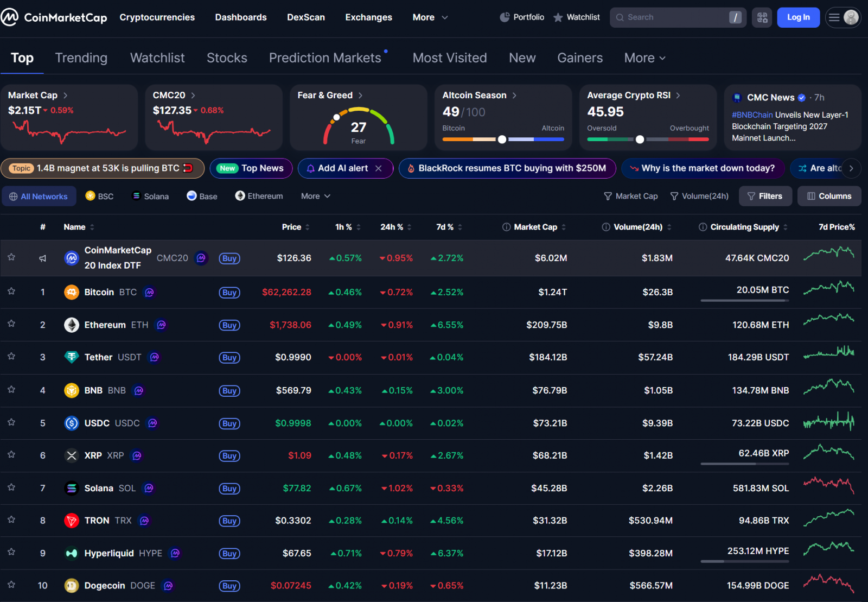Open TRON coin logo

(x=72, y=521)
